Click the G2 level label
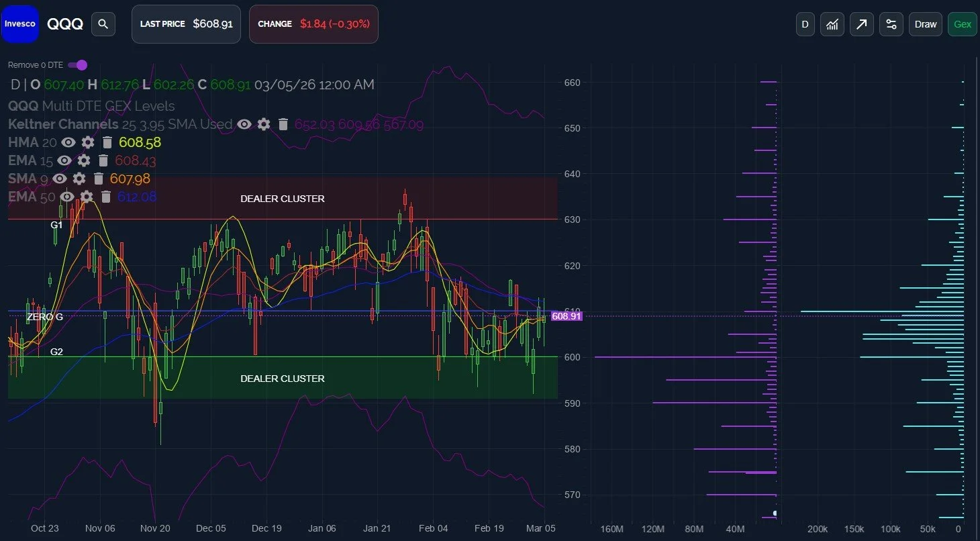 (56, 351)
